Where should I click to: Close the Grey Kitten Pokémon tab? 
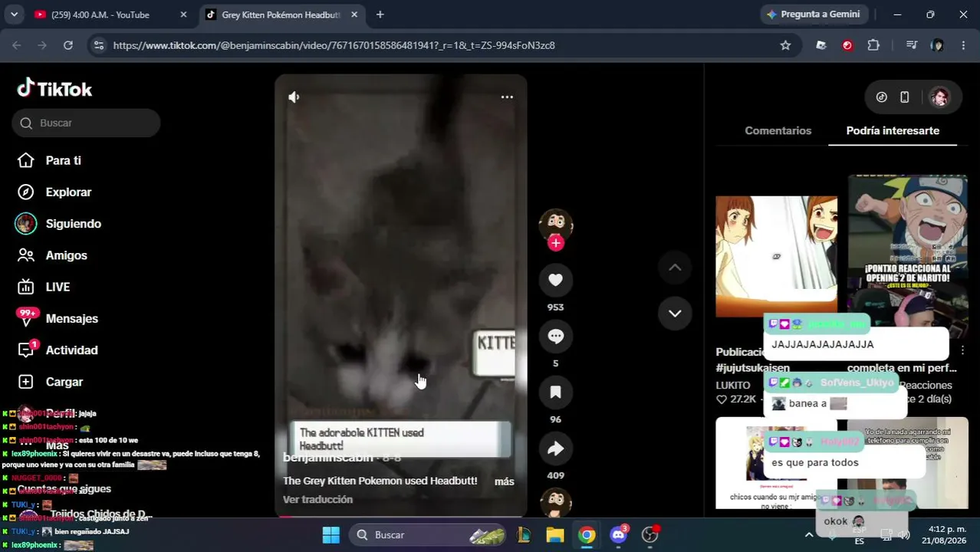pyautogui.click(x=354, y=15)
